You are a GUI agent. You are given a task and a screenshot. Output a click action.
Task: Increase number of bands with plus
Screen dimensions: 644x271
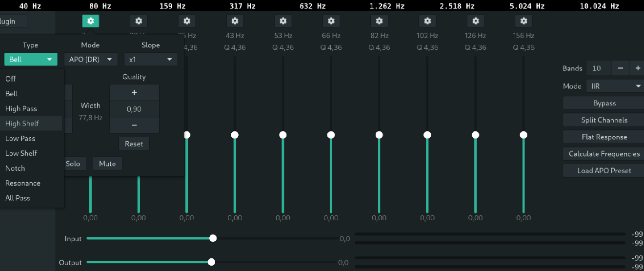(x=637, y=68)
